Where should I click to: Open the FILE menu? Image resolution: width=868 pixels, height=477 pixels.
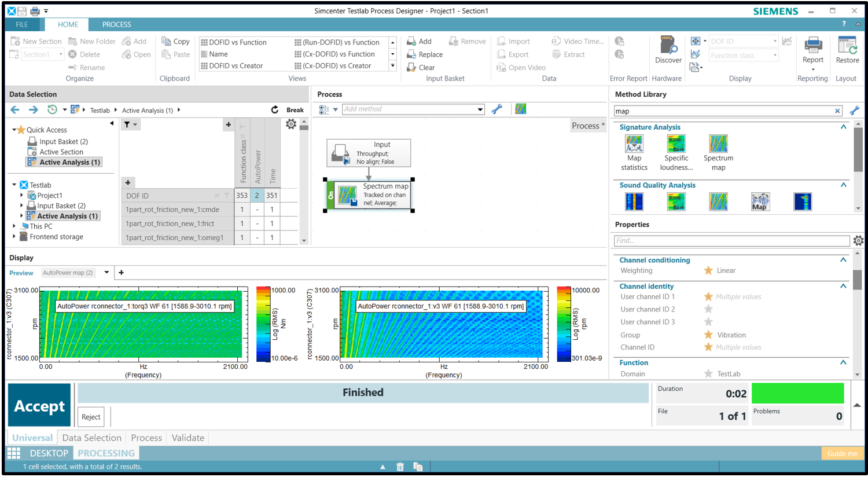[22, 24]
